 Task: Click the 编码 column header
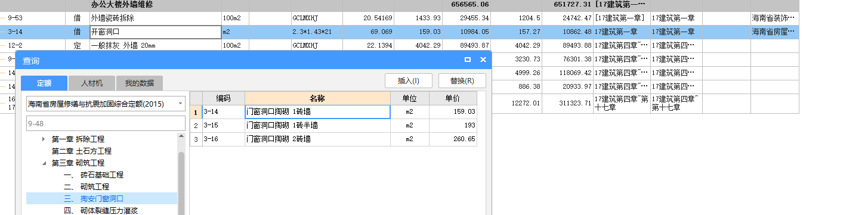[x=223, y=98]
